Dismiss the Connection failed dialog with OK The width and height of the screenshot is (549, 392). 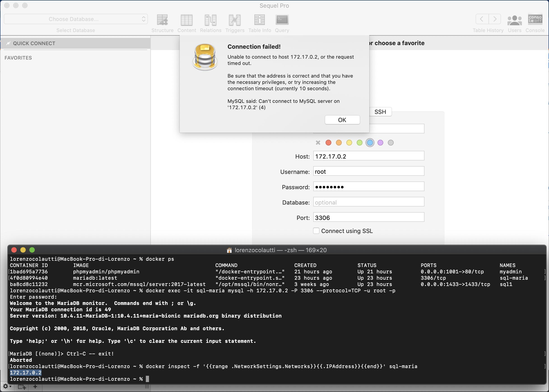coord(342,120)
